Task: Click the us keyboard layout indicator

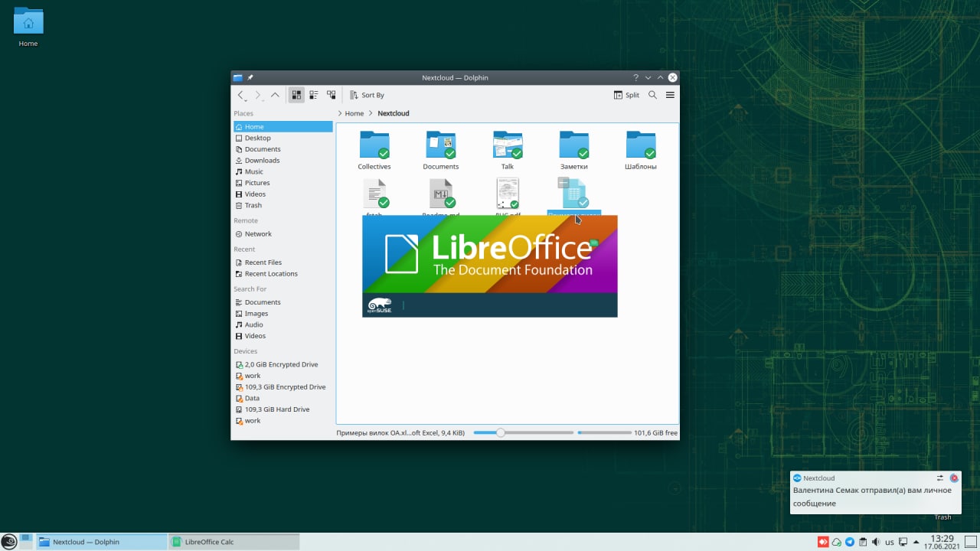Action: pos(890,542)
